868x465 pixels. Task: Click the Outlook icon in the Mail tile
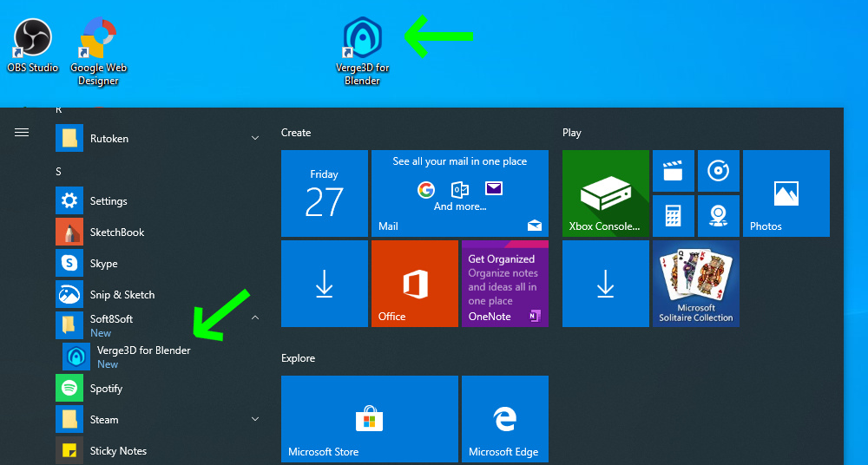coord(460,189)
